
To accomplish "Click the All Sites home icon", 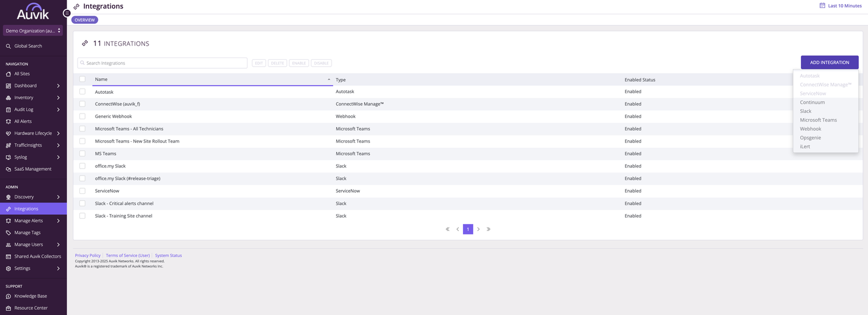I will tap(8, 74).
